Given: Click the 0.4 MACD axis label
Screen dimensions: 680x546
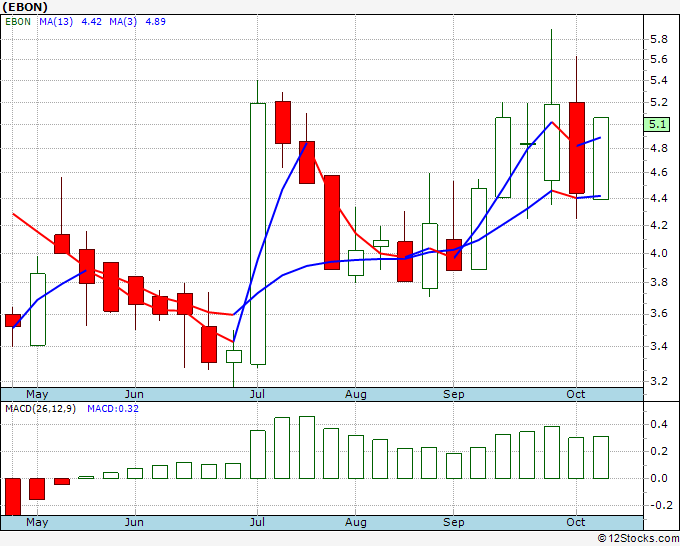Looking at the screenshot, I should [x=659, y=425].
